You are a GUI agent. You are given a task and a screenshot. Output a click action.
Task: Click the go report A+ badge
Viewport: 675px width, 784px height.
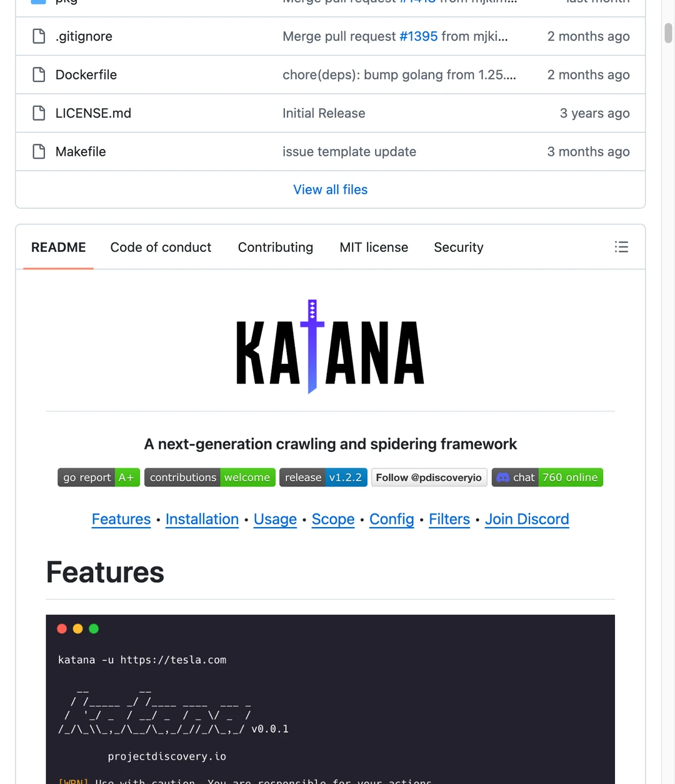pyautogui.click(x=98, y=478)
